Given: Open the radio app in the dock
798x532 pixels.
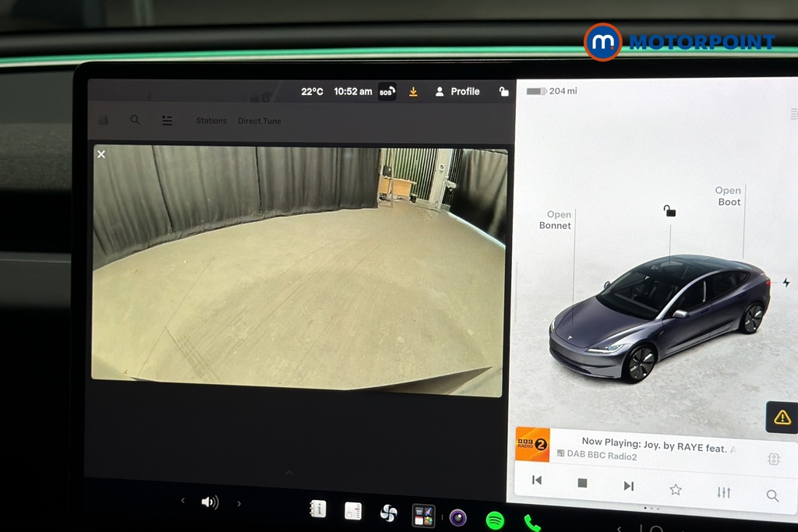Looking at the screenshot, I should click(x=353, y=511).
